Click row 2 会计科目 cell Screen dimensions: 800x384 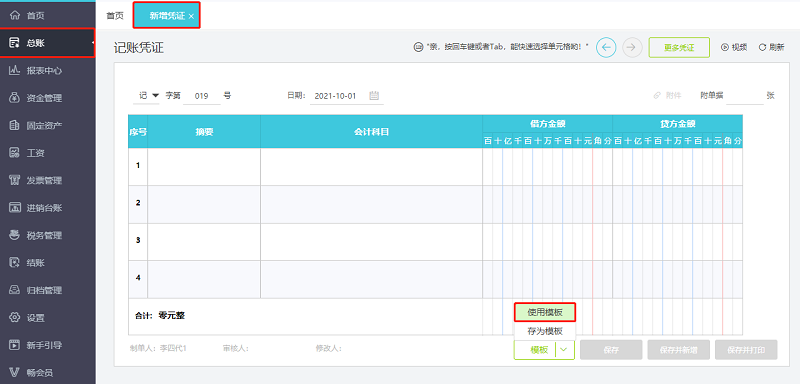371,204
